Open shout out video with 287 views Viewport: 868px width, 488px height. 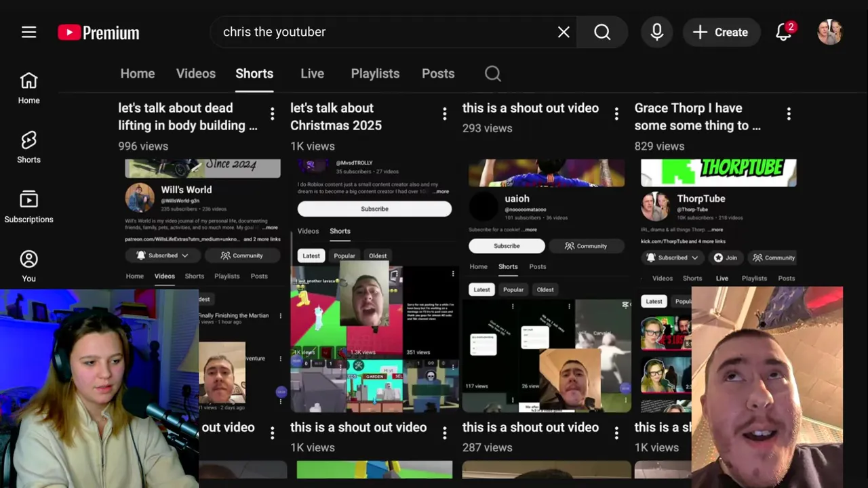530,428
